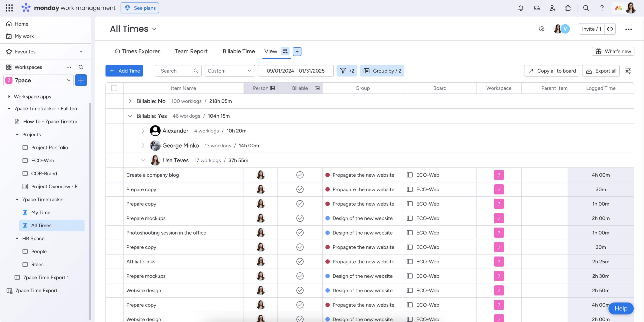Click the workspace search magnifier in sidebar
This screenshot has height=322, width=644.
81,67
